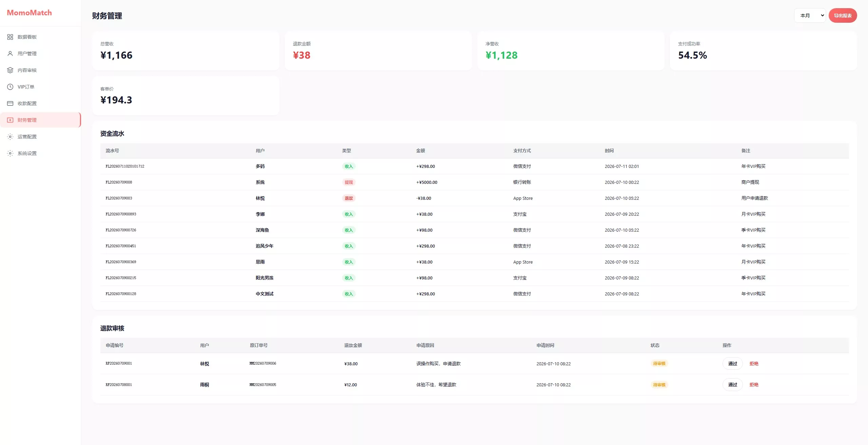868x445 pixels.
Task: Click 银行转账 payment method cell
Action: [x=522, y=182]
